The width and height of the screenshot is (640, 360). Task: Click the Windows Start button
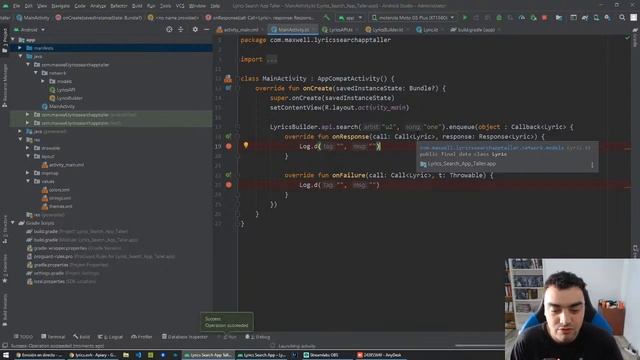point(6,355)
